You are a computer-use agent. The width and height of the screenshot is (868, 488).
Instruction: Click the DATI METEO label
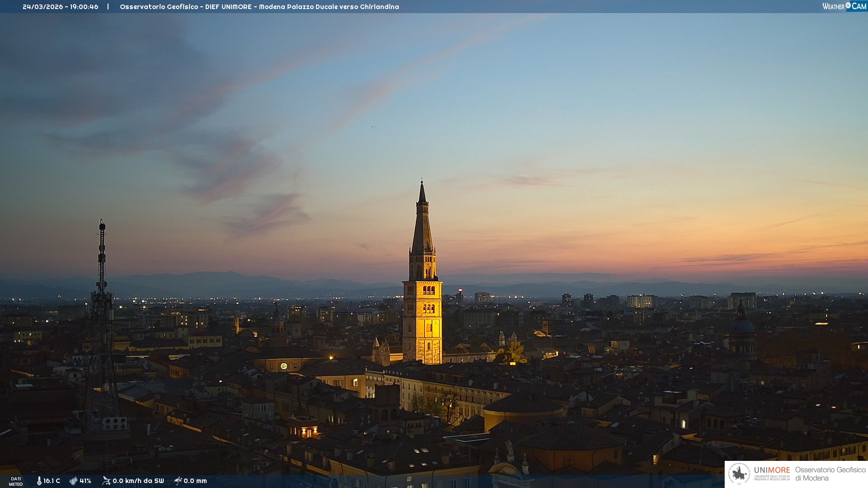(x=16, y=481)
